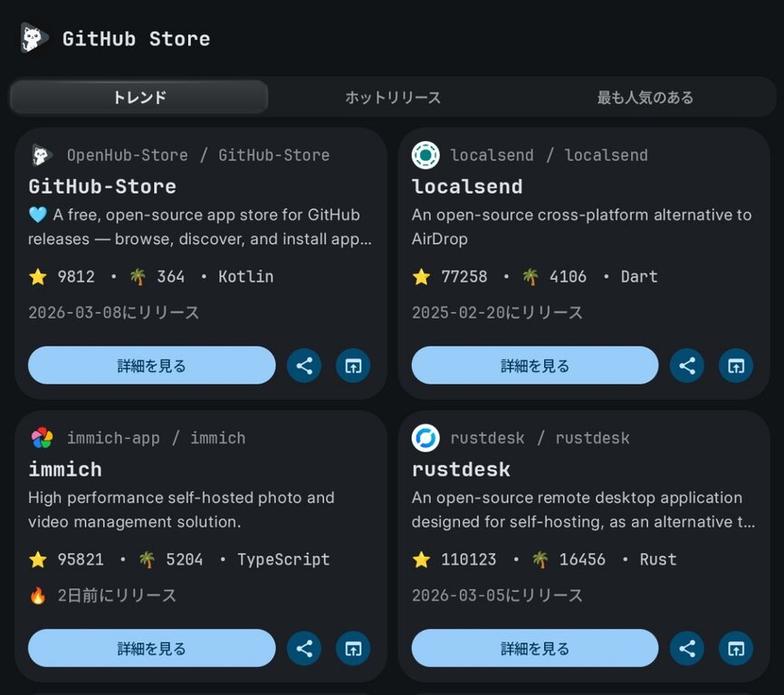Click the 'immich-app / immich' path text
This screenshot has width=784, height=695.
[157, 438]
